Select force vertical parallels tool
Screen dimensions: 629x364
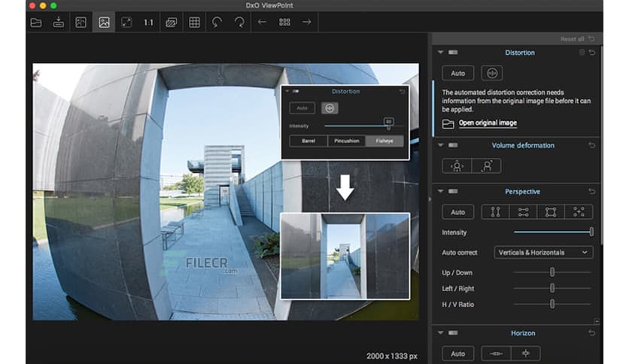(x=495, y=212)
